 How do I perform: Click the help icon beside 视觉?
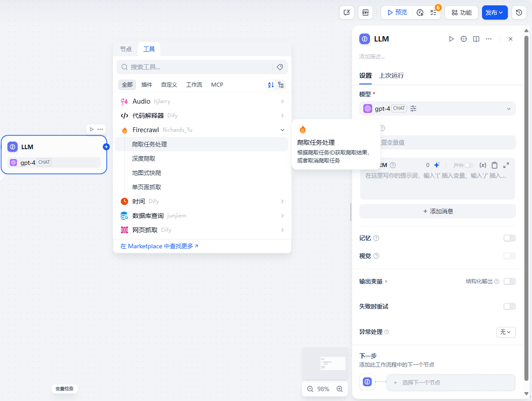pos(376,256)
